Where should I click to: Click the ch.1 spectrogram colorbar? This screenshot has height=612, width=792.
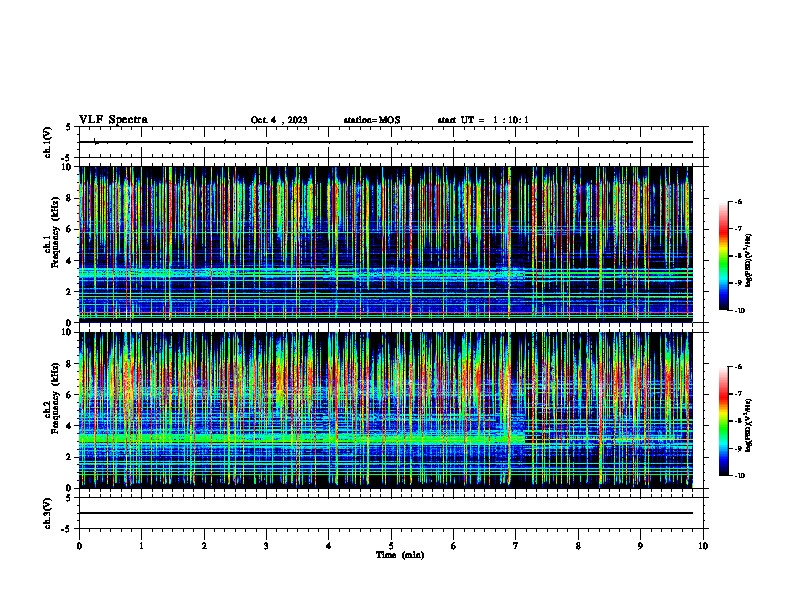click(x=723, y=256)
